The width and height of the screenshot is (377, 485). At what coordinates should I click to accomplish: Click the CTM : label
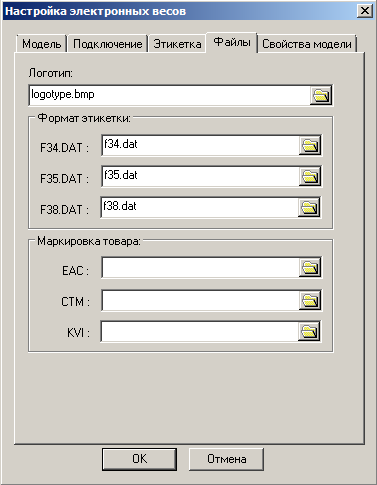[x=75, y=302]
